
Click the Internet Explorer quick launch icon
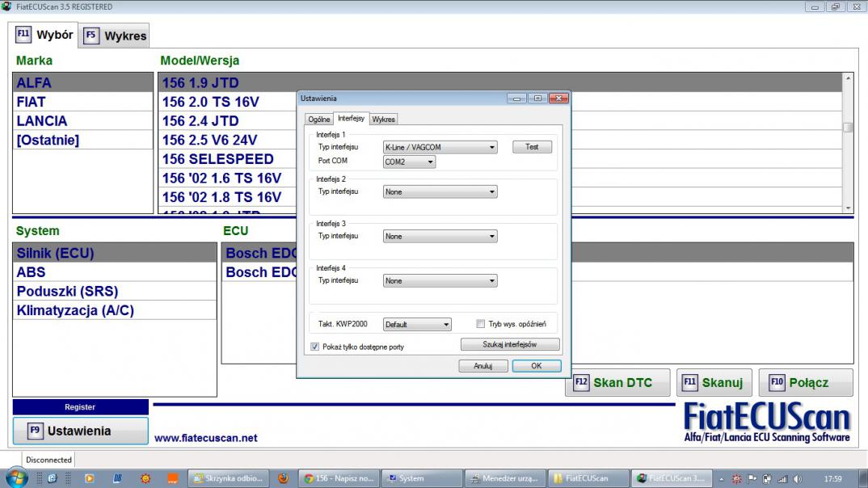point(52,478)
